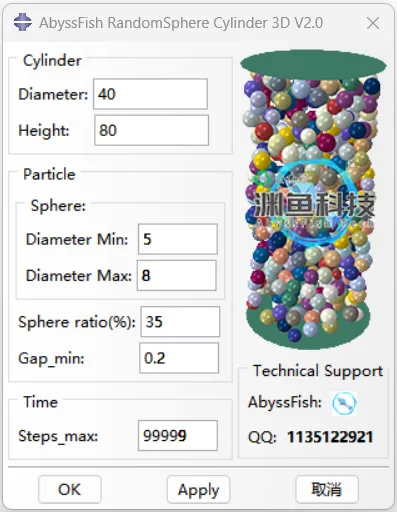Click the AbyssFish title bar app icon
Image resolution: width=397 pixels, height=512 pixels.
tap(23, 22)
